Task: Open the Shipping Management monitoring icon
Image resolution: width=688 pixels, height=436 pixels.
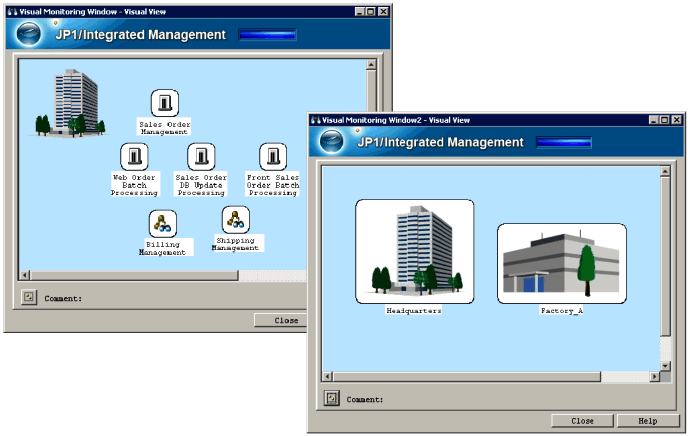Action: coord(236,220)
